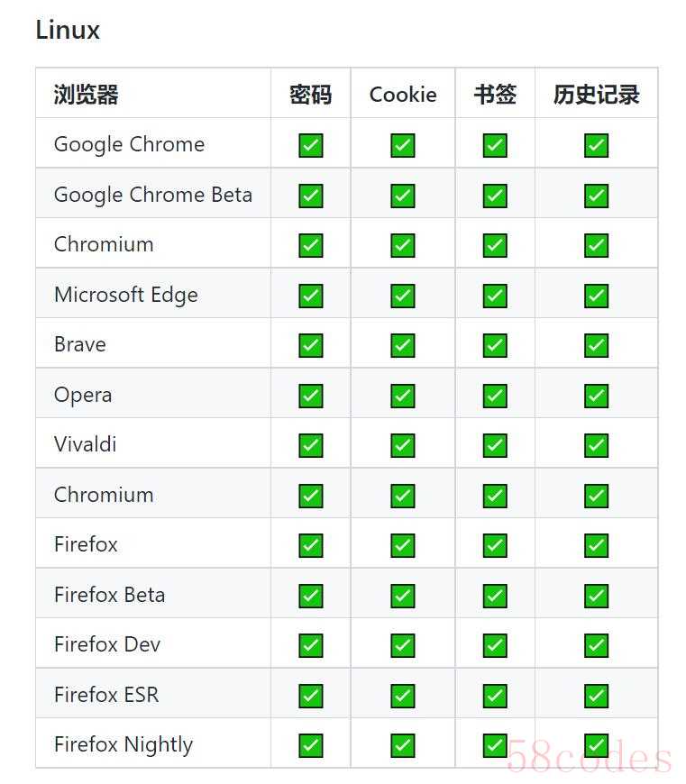Select the 历史记录 column header
The height and width of the screenshot is (784, 686).
pos(596,95)
